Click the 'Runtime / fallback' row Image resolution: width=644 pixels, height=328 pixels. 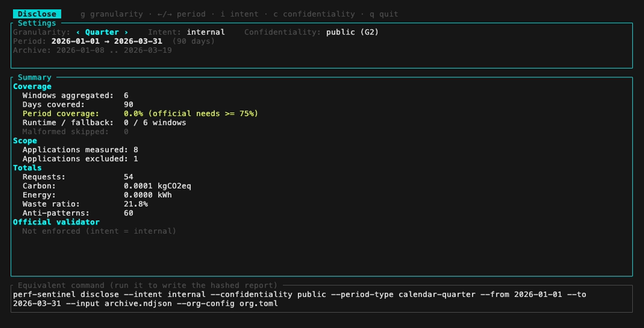[104, 122]
